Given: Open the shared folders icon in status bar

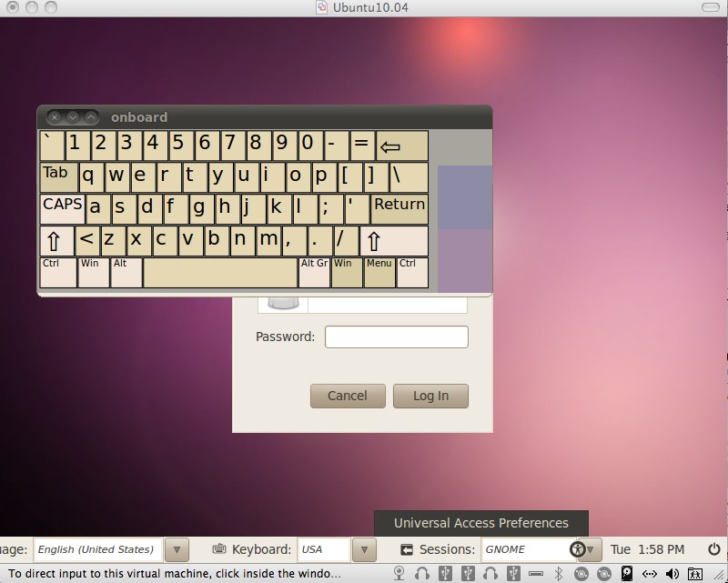Looking at the screenshot, I should point(694,574).
